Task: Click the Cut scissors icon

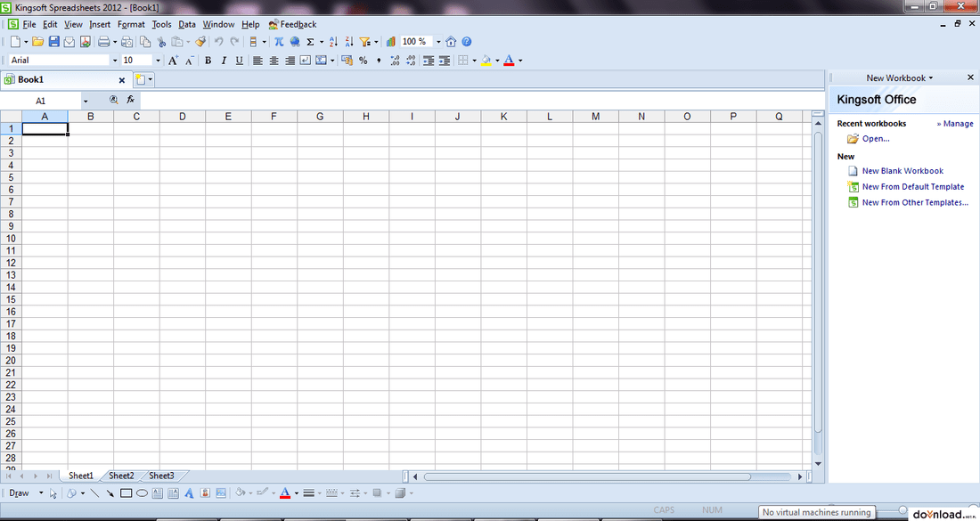Action: pos(161,42)
